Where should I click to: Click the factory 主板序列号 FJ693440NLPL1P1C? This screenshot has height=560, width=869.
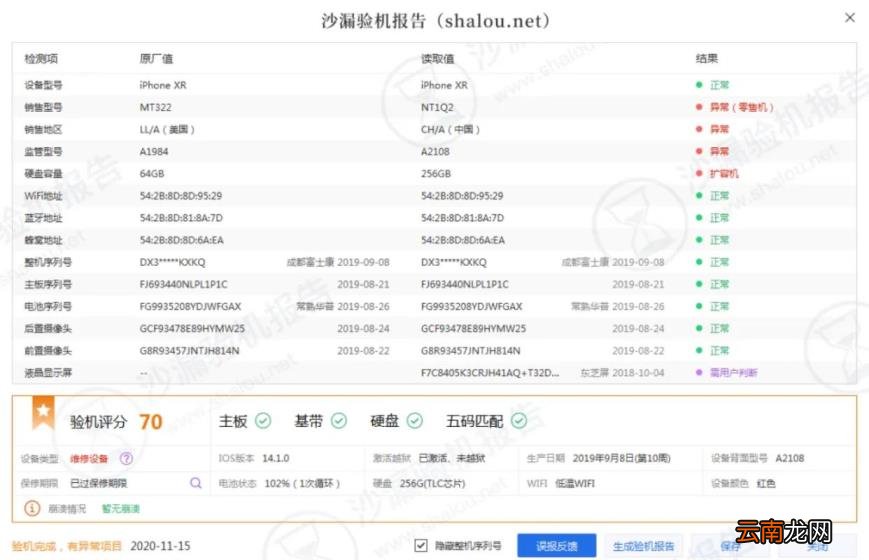[183, 284]
